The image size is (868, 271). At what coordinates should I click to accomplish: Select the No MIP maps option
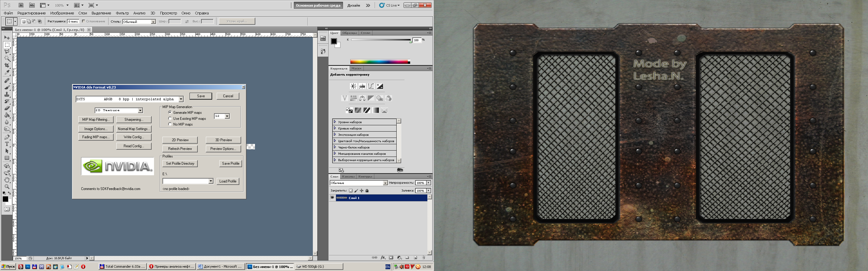pyautogui.click(x=170, y=124)
